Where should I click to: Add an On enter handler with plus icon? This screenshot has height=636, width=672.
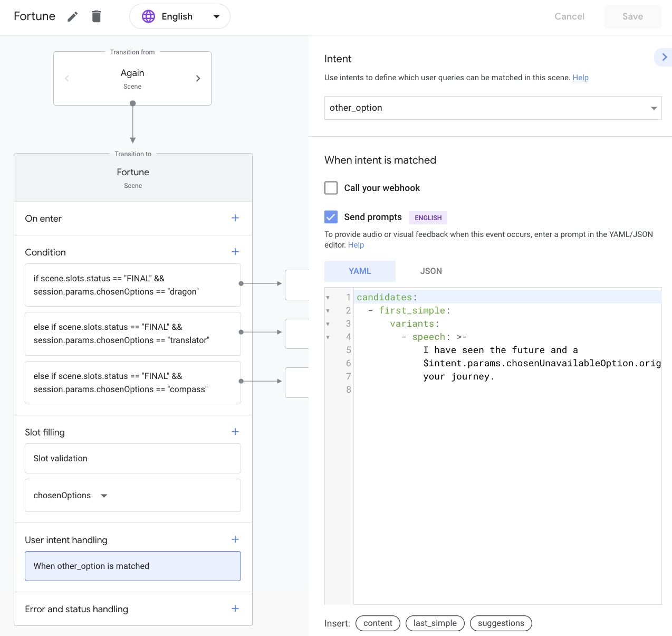tap(235, 218)
